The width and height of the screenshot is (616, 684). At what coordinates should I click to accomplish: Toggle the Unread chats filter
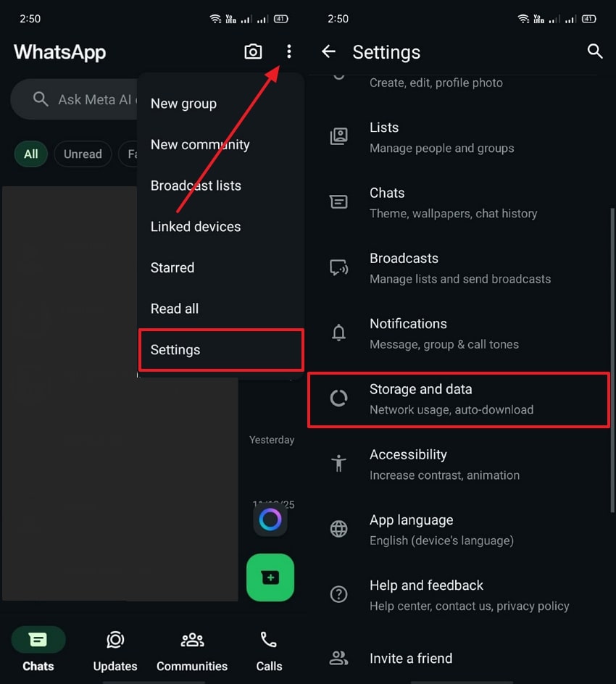tap(83, 154)
